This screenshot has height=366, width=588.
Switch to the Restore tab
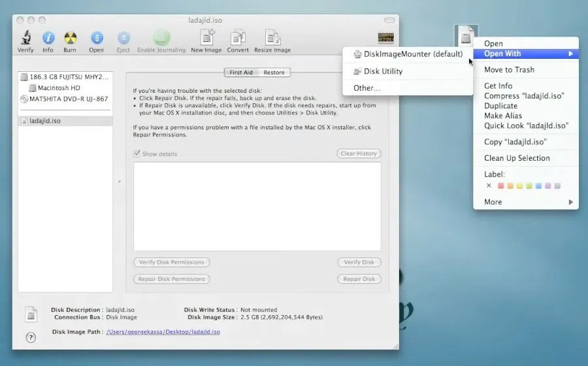coord(274,73)
